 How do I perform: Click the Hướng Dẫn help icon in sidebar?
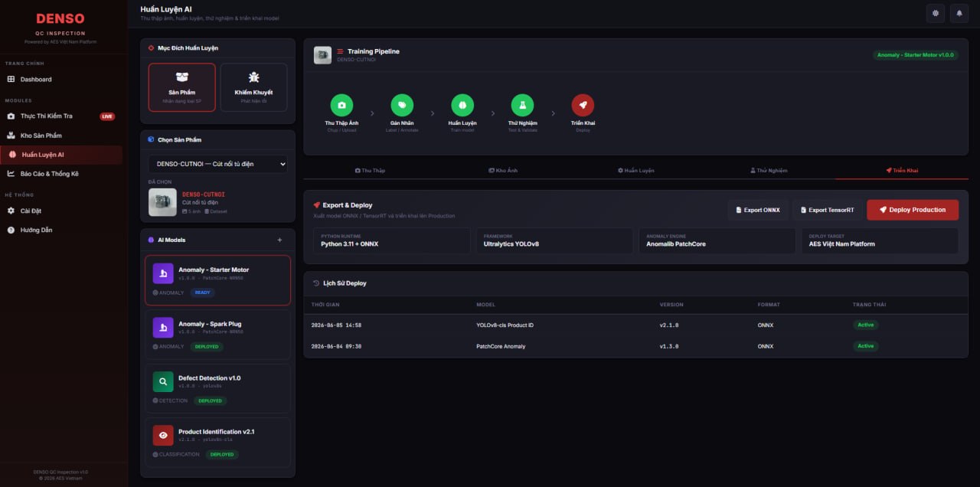point(11,230)
